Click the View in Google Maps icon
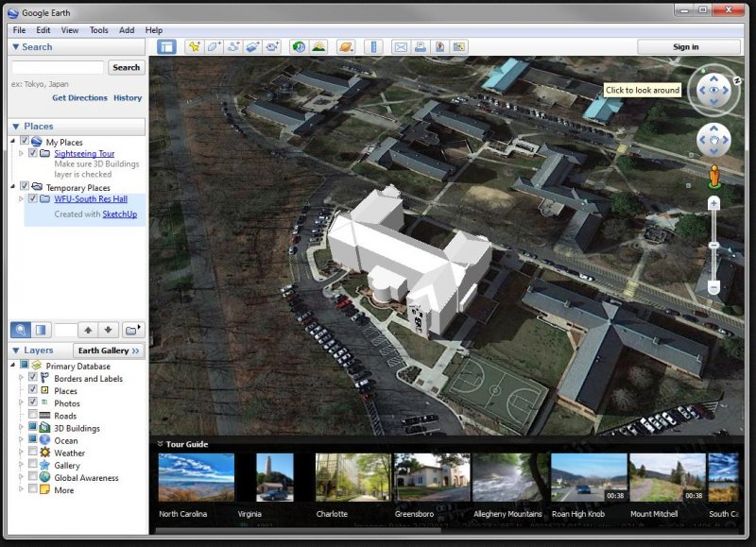 (x=459, y=46)
